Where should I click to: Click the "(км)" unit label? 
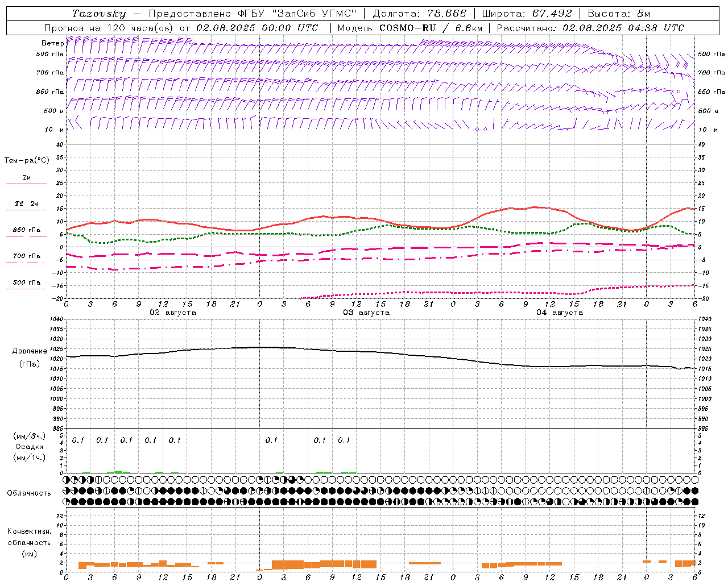(x=29, y=554)
